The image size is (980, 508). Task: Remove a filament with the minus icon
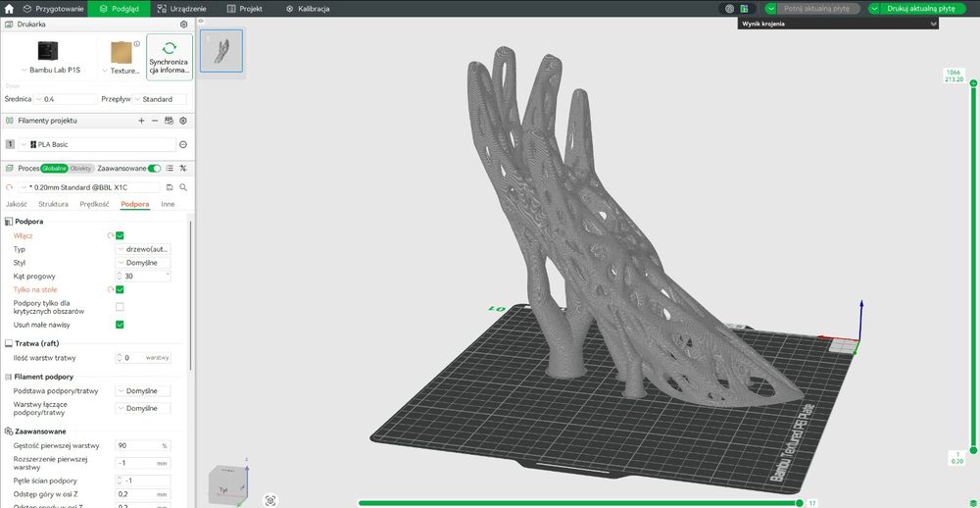point(155,121)
